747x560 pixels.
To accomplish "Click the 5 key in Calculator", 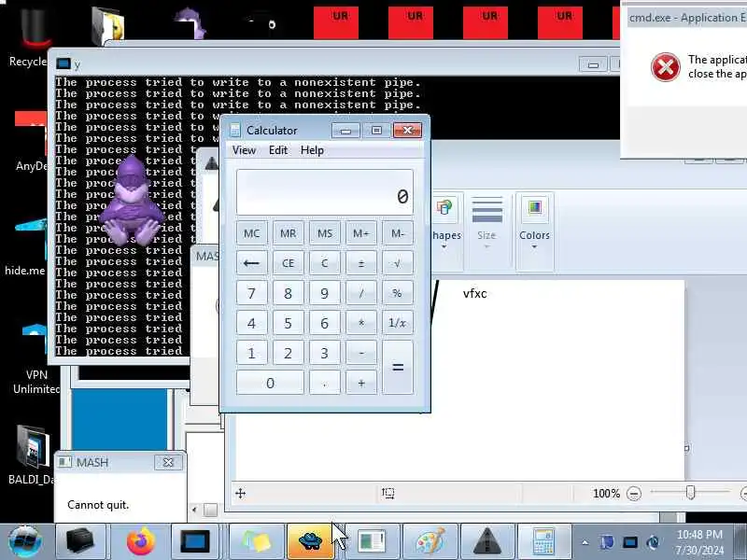I will tap(288, 323).
